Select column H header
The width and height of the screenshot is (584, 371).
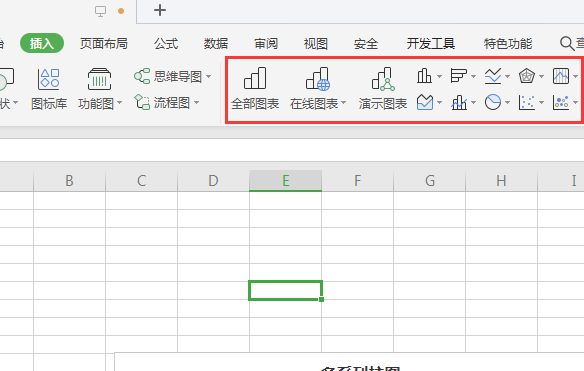[501, 181]
